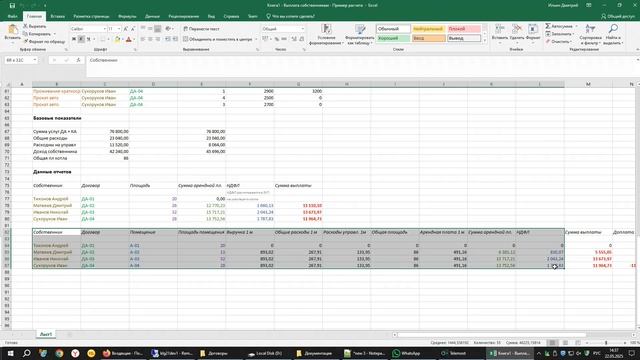Viewport: 640px width, 360px height.
Task: Toggle align text right
Action: [158, 39]
